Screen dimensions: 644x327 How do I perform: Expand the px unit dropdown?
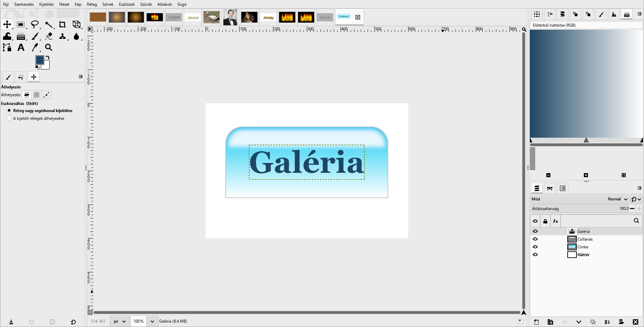(120, 321)
